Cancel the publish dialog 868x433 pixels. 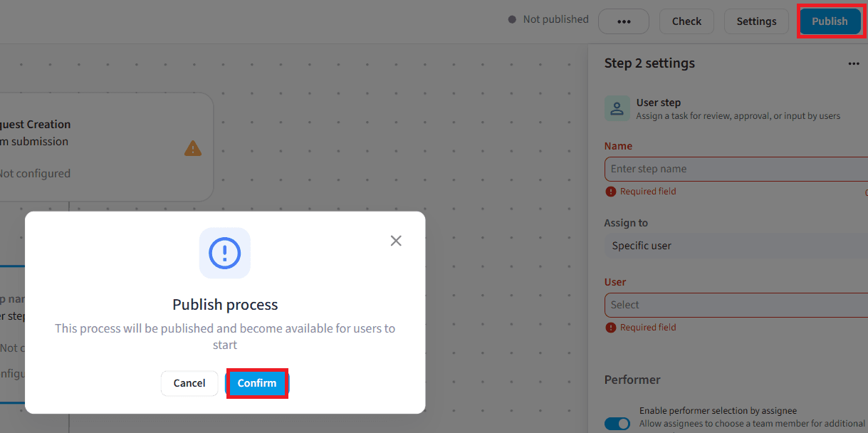189,383
